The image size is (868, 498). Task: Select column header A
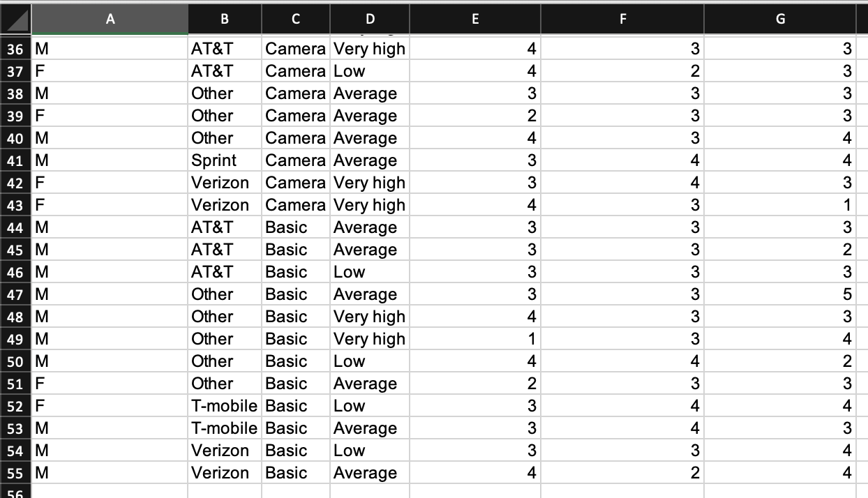click(110, 19)
